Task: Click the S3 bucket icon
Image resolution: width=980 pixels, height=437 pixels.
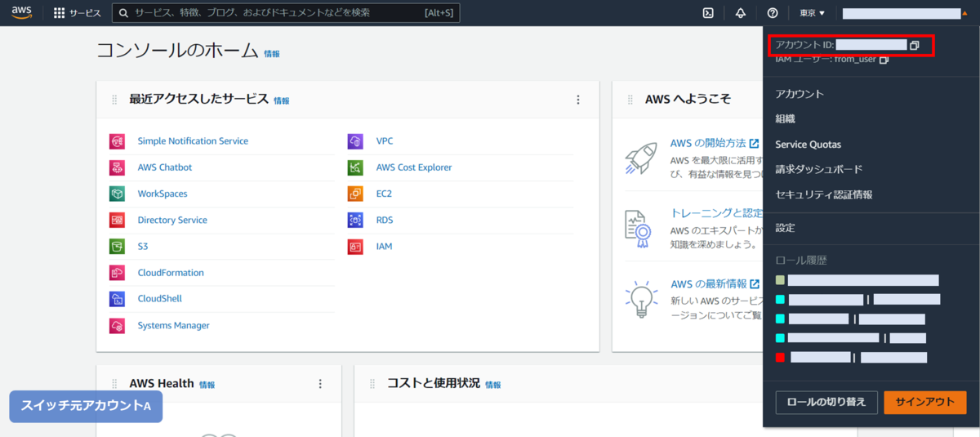Action: pos(117,246)
